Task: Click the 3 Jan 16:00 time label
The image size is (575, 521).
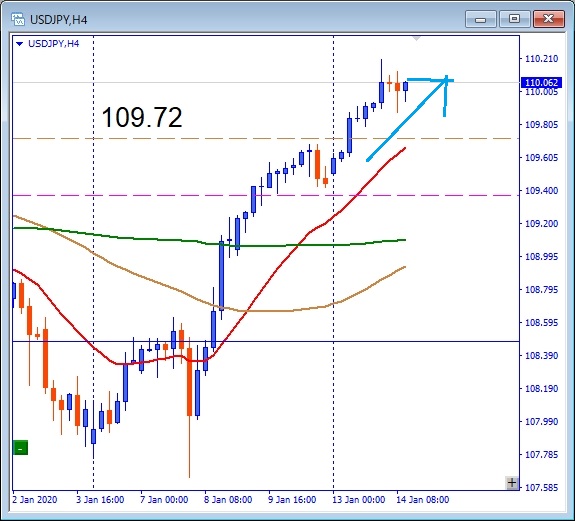Action: 100,500
